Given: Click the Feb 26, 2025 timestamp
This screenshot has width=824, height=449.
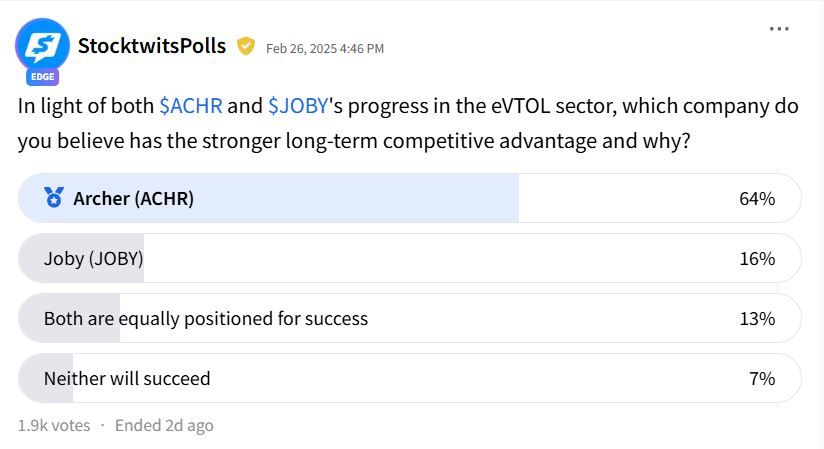Looking at the screenshot, I should (325, 48).
